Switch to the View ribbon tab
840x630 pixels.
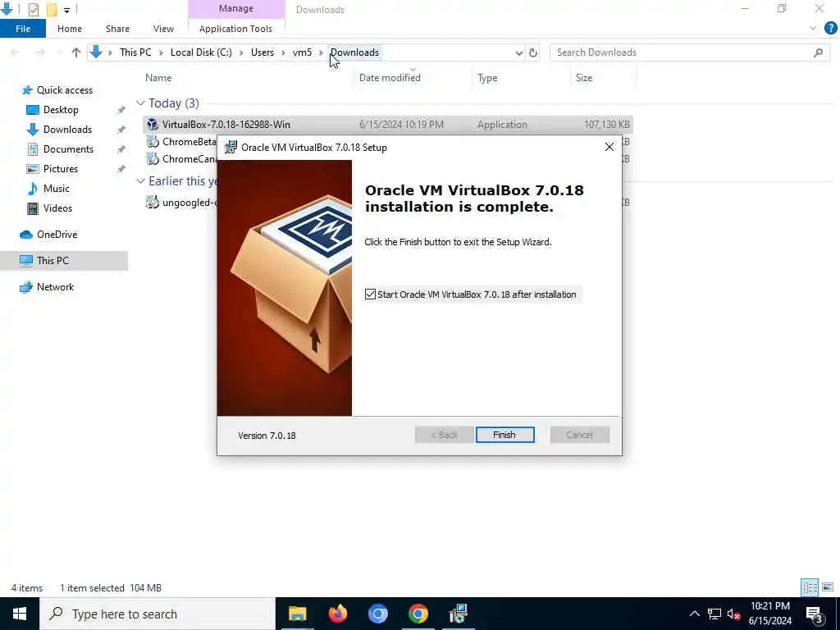click(x=163, y=29)
